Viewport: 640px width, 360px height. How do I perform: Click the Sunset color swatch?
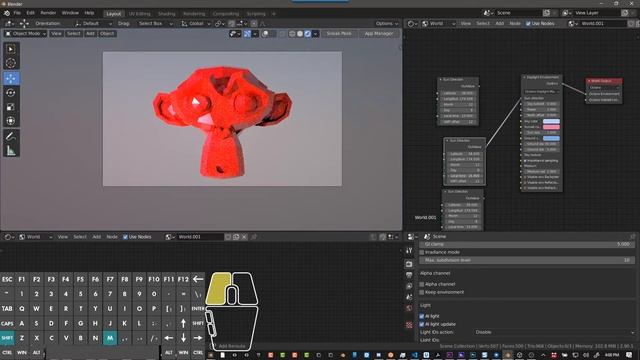[x=551, y=127]
